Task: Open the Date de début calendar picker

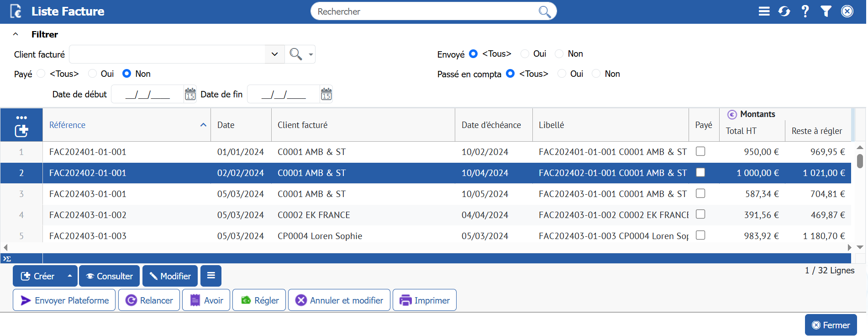Action: (190, 94)
